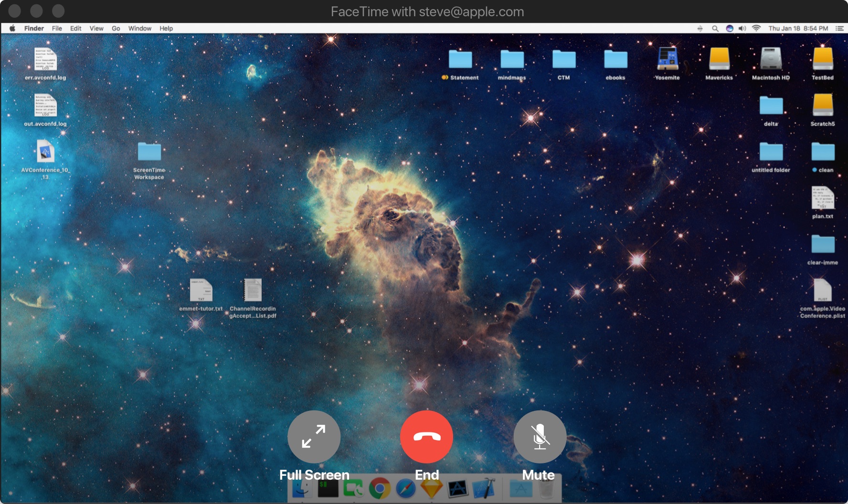Select the ebooks folder
The image size is (848, 504).
coord(615,64)
